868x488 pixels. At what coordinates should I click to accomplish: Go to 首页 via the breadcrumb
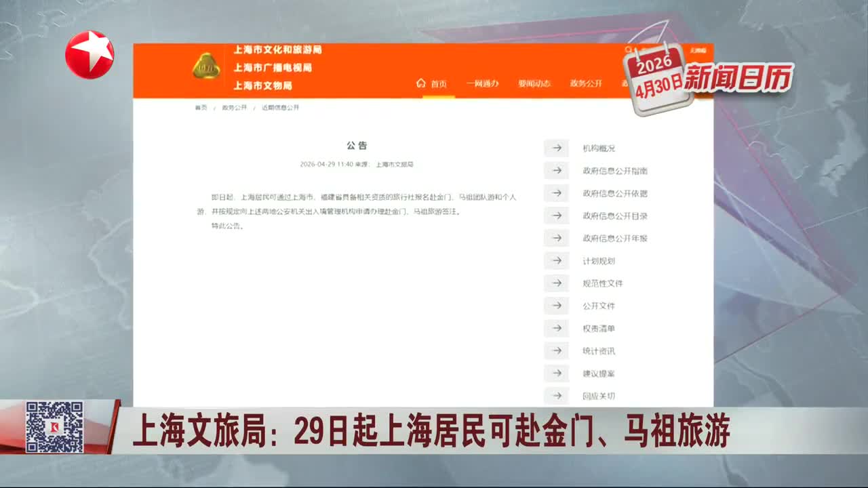pos(201,108)
